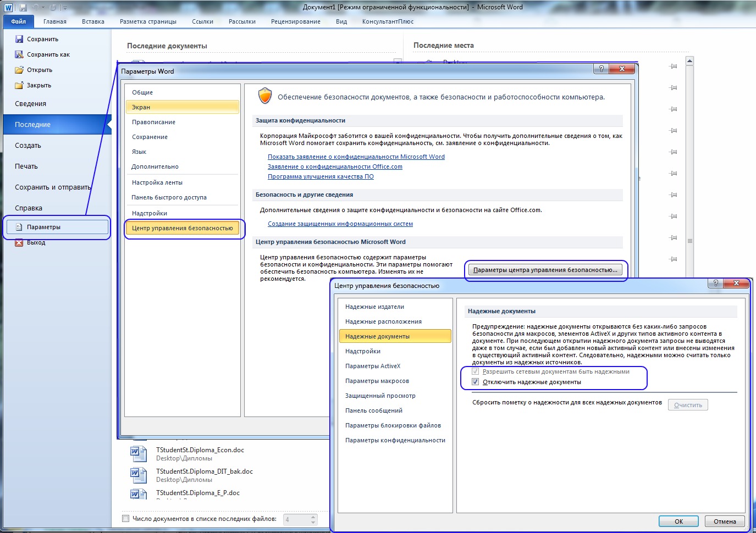This screenshot has height=533, width=756.
Task: Click OK in Trust Center dialog
Action: 678,521
